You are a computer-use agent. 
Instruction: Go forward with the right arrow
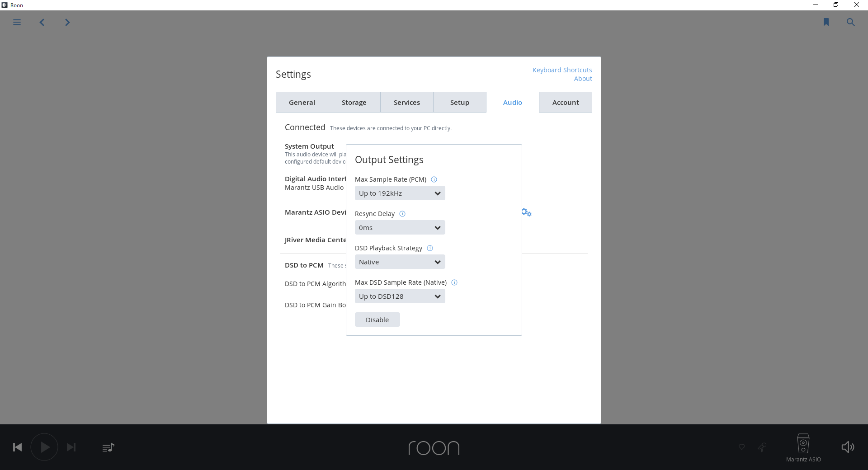(67, 22)
